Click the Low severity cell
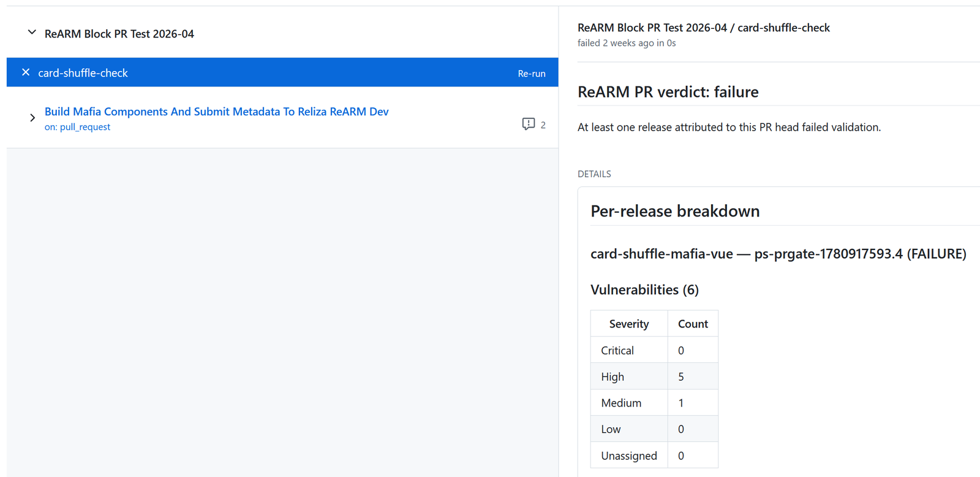 point(629,429)
